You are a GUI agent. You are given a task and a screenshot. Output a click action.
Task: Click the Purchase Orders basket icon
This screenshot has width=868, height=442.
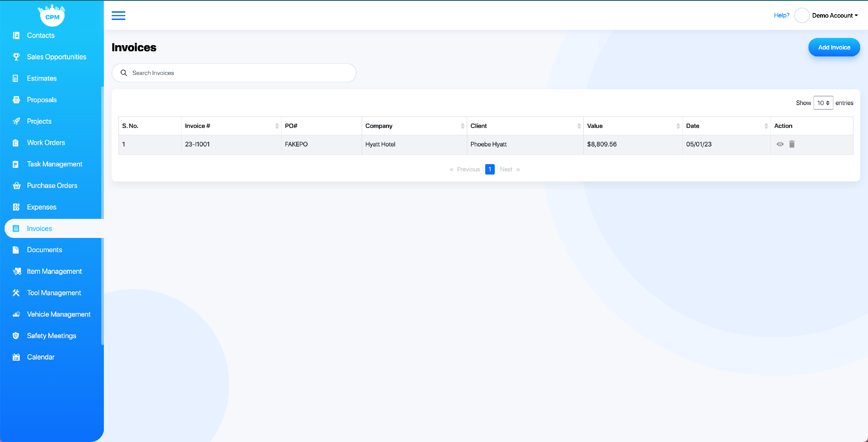[x=16, y=186]
